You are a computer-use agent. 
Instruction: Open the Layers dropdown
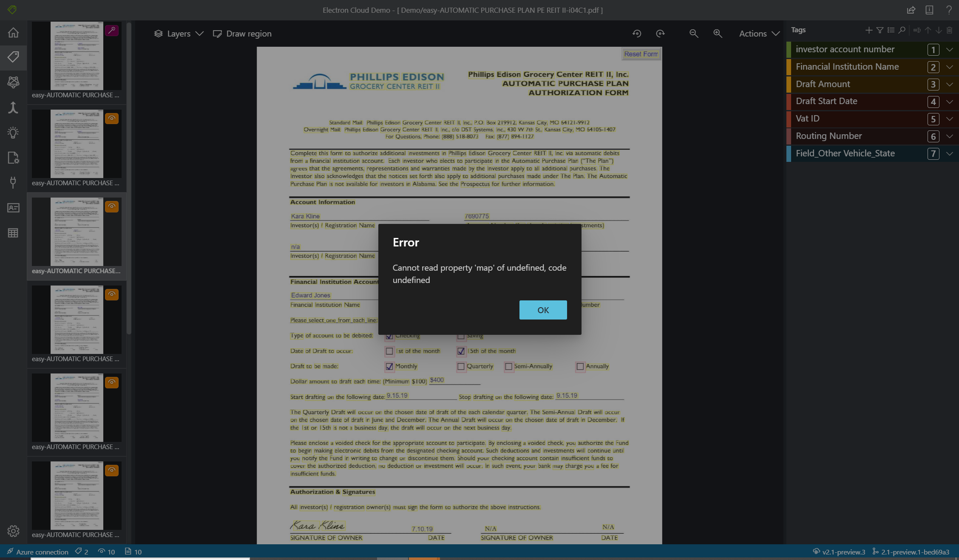pyautogui.click(x=179, y=34)
